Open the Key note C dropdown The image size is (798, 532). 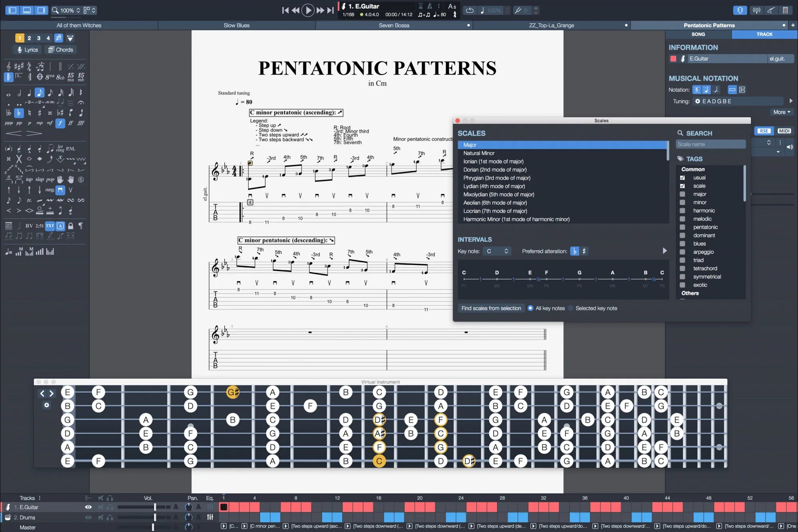pyautogui.click(x=497, y=251)
